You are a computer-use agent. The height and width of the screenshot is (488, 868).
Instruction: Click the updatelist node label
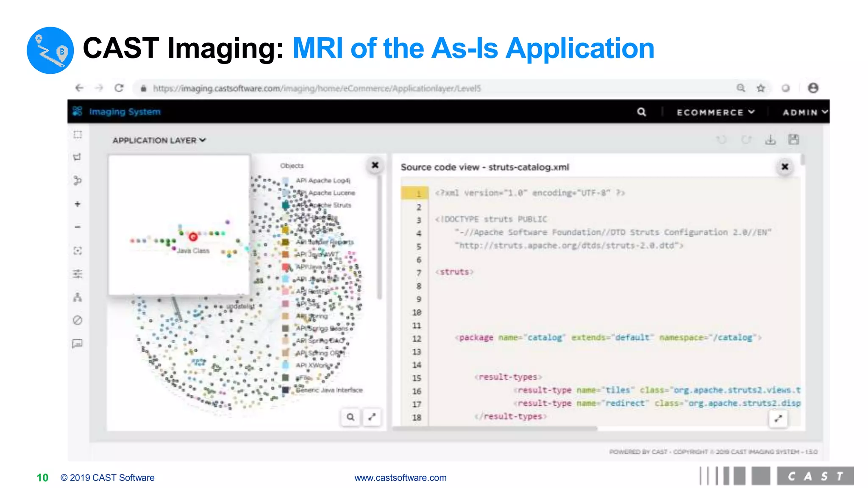[240, 306]
